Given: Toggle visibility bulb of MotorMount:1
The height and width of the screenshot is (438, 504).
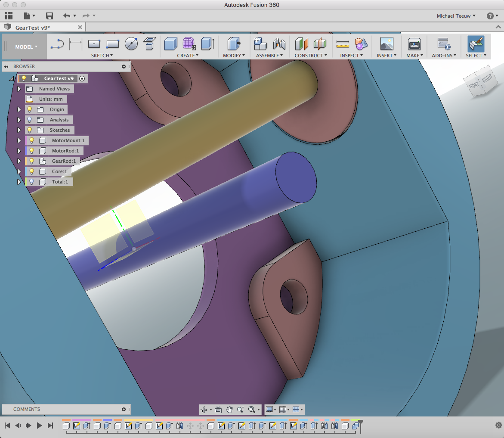Looking at the screenshot, I should point(31,140).
